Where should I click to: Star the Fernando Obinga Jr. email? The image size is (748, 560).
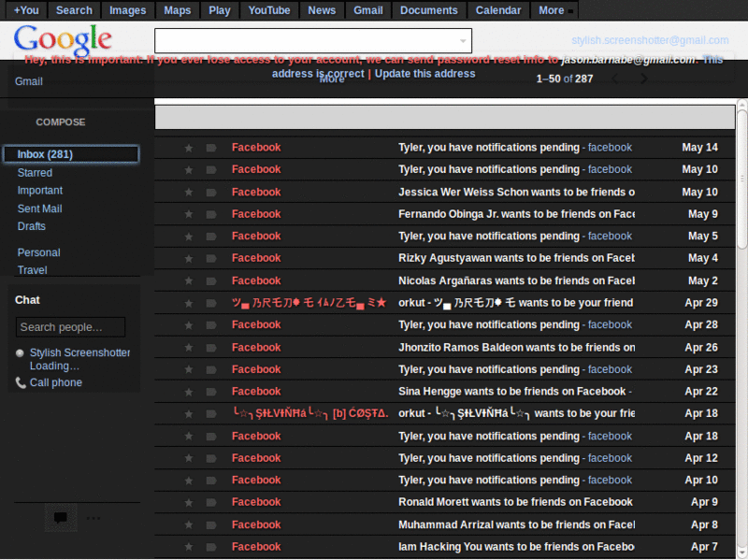coord(189,214)
